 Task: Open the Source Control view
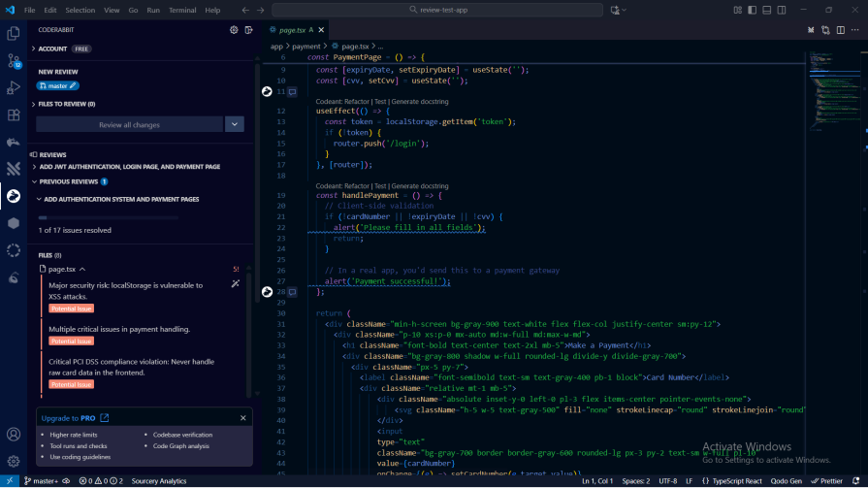point(14,60)
